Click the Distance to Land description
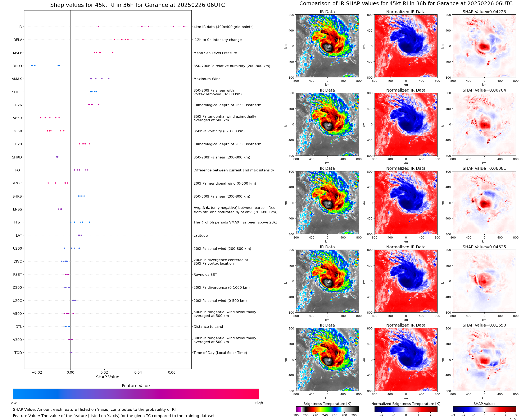 208,327
